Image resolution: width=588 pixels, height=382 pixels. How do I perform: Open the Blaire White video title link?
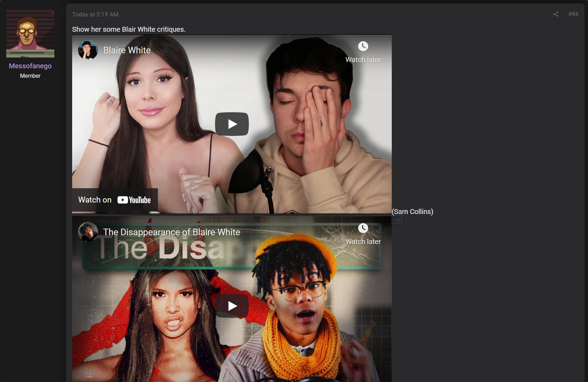click(127, 50)
